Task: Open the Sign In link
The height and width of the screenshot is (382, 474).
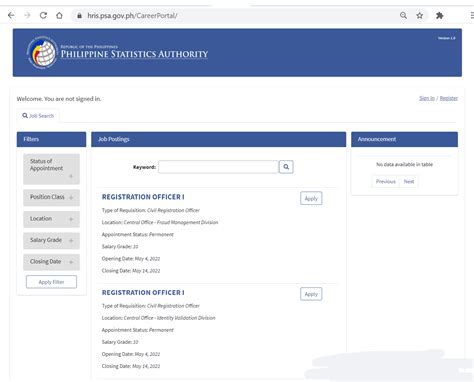Action: click(427, 98)
